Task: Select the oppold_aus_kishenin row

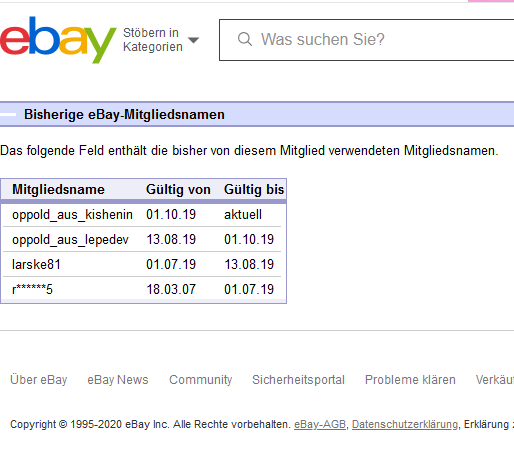Action: pyautogui.click(x=142, y=215)
